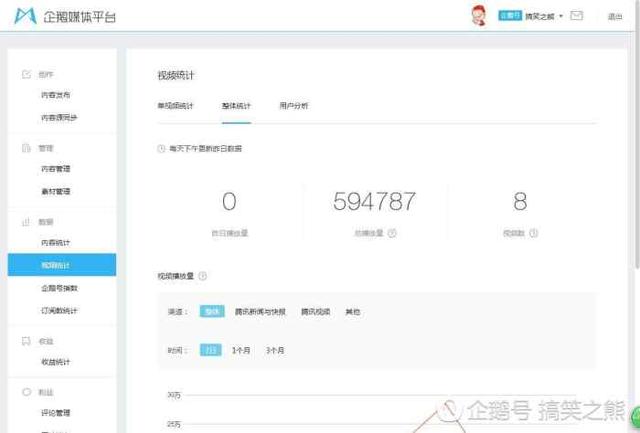The height and width of the screenshot is (433, 640).
Task: Click the 数据 section chart icon in sidebar
Action: click(x=26, y=221)
